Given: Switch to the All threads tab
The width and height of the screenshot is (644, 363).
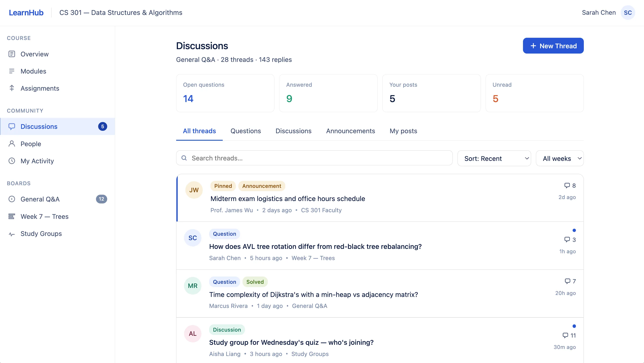Looking at the screenshot, I should [199, 131].
